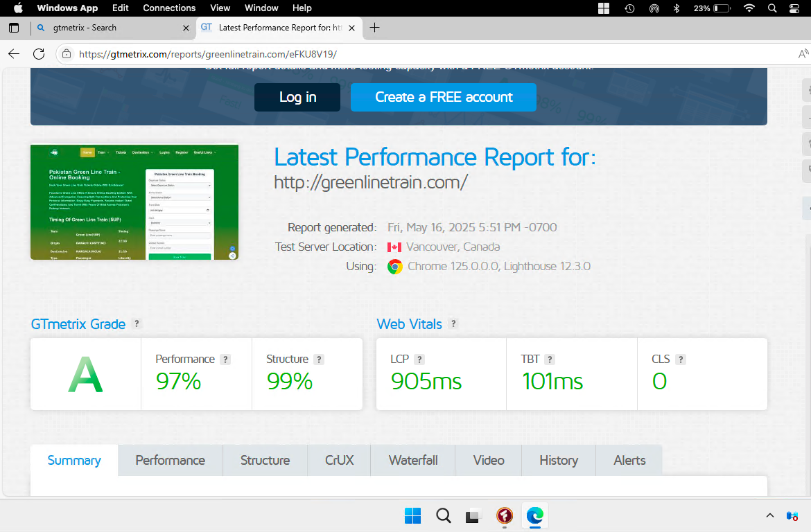This screenshot has width=811, height=532.
Task: Click the GTmetrix Grade help question mark
Action: (137, 323)
